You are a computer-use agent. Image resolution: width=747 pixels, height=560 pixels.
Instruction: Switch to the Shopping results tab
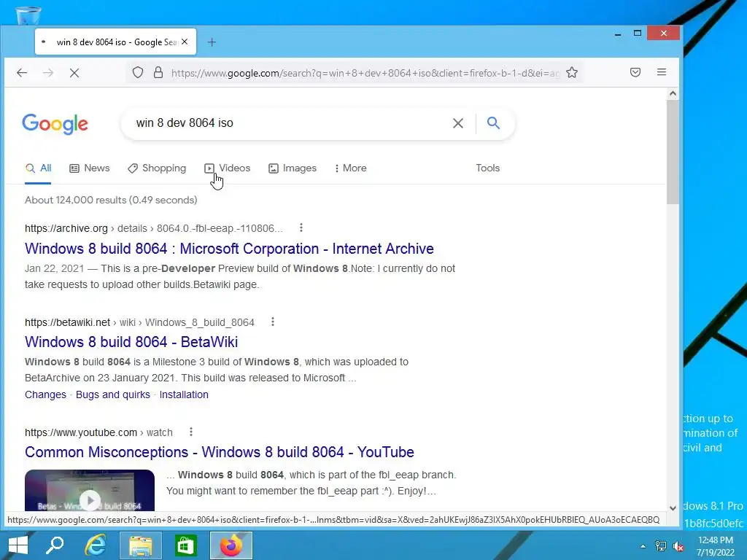click(x=157, y=168)
